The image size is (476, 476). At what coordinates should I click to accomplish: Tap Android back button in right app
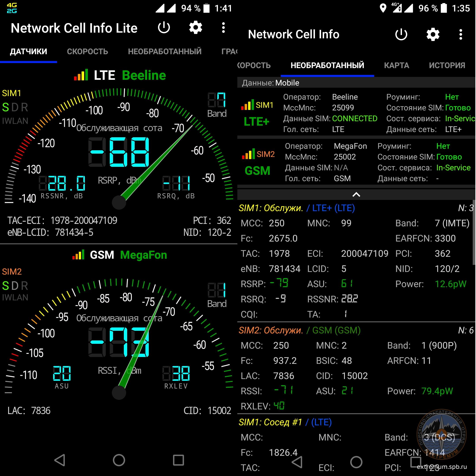[x=297, y=462]
